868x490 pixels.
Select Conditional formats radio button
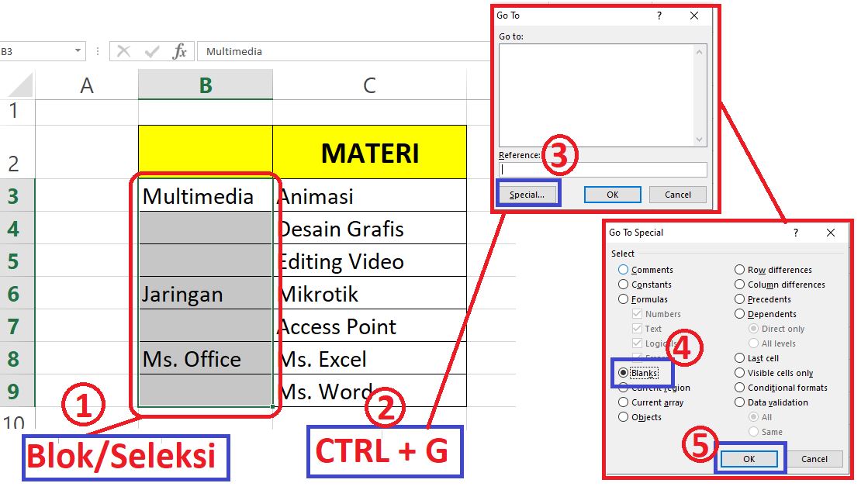(739, 388)
